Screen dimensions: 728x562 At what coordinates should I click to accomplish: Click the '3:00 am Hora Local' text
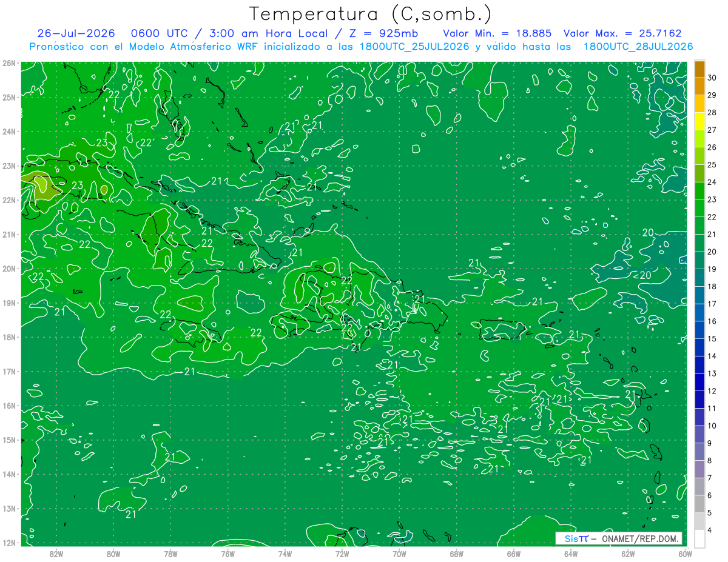268,33
